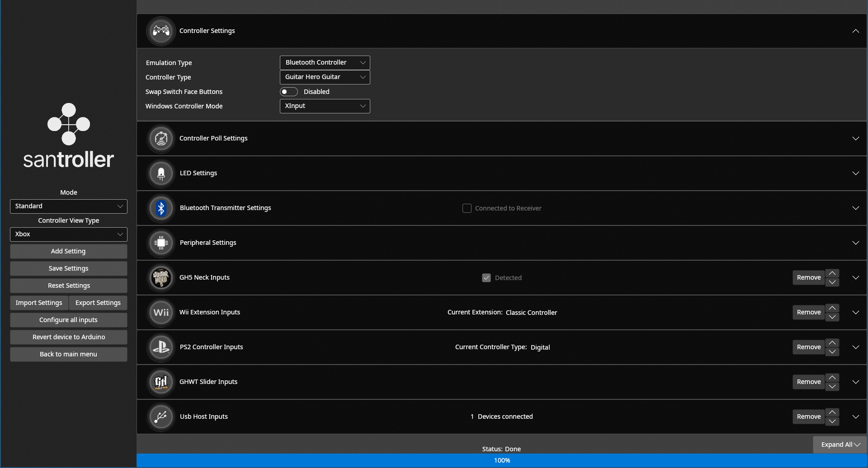The width and height of the screenshot is (868, 468).
Task: Expand the GH5 Neck Inputs section
Action: click(x=855, y=277)
